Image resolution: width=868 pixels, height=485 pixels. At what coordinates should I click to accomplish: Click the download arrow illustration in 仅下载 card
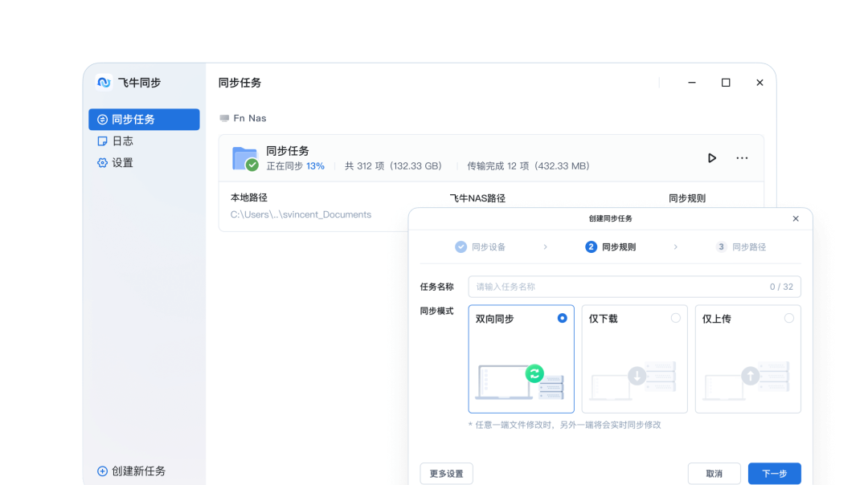(637, 376)
